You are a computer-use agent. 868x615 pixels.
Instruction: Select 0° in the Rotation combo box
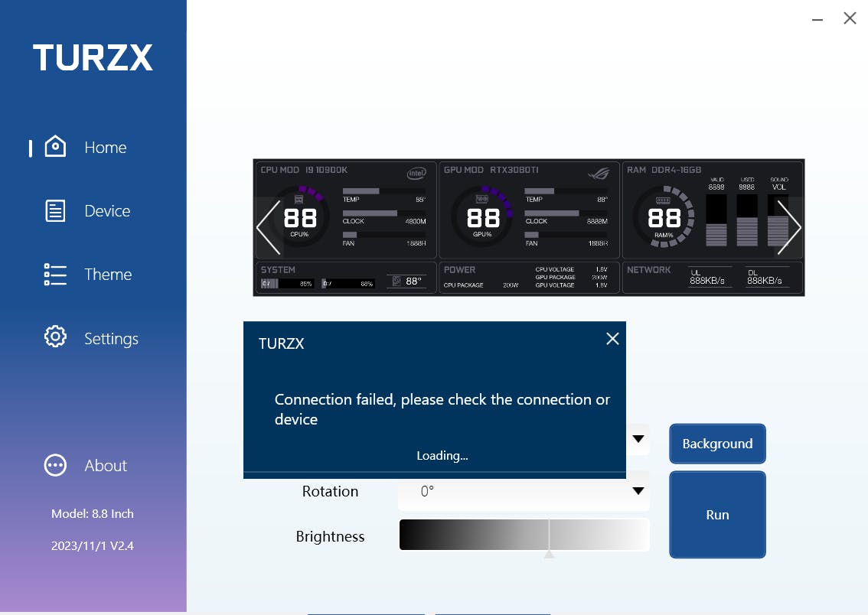click(524, 491)
